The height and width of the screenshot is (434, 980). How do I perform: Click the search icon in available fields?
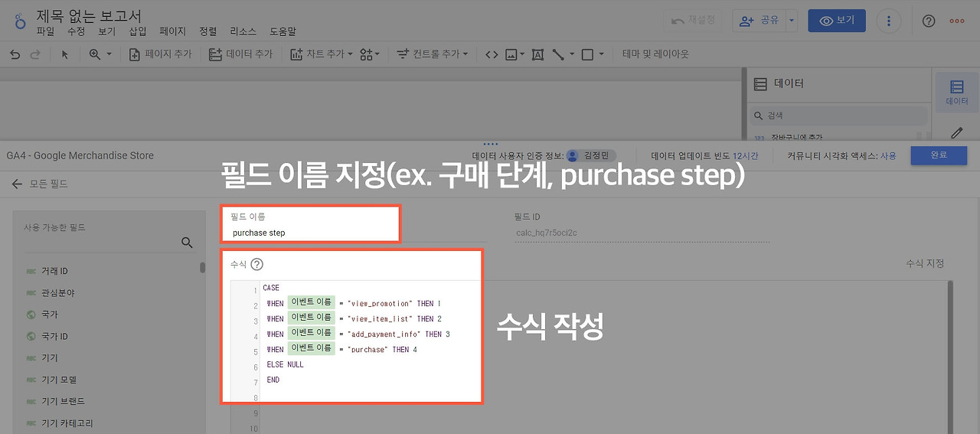(x=187, y=243)
